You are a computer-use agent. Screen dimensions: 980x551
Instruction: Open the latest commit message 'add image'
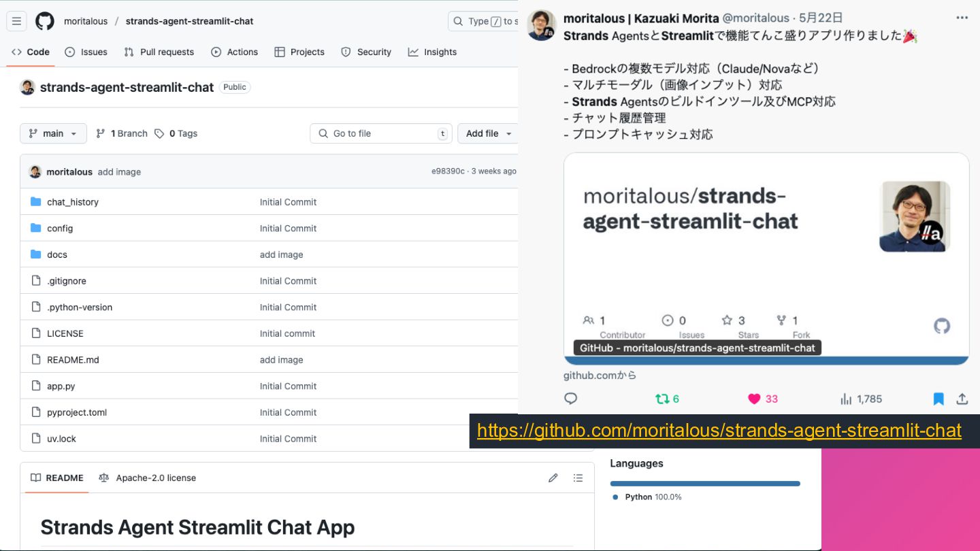tap(119, 172)
